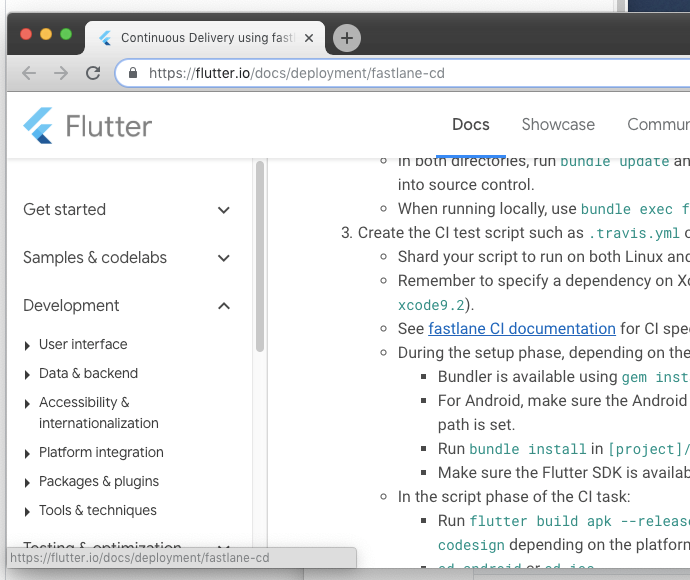The height and width of the screenshot is (580, 690).
Task: Click 'During the setup phase' bullet text
Action: pos(544,353)
